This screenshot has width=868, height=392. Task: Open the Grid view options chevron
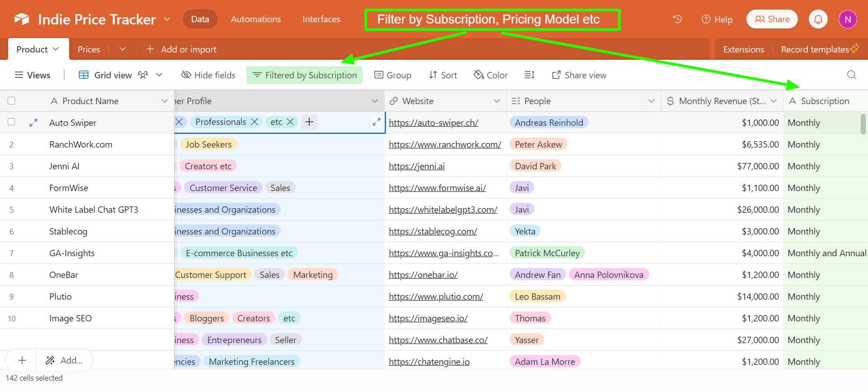point(159,75)
